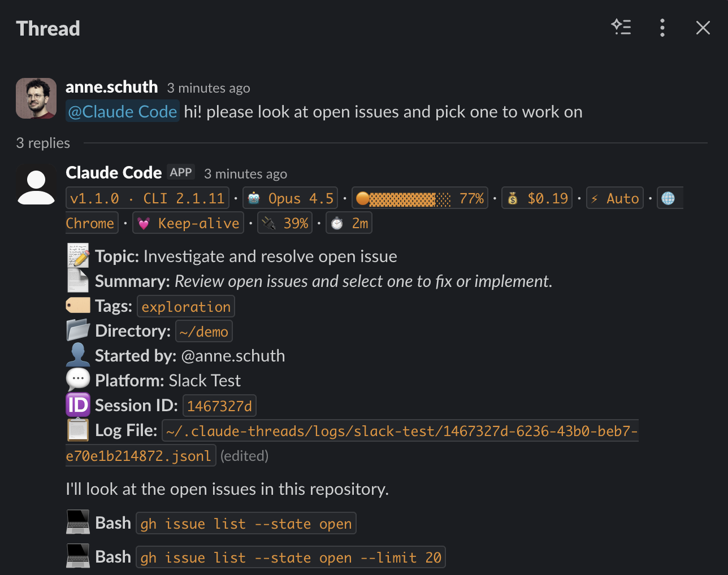This screenshot has width=728, height=575.
Task: Click the Investigate and resolve open issue topic
Action: tap(270, 256)
